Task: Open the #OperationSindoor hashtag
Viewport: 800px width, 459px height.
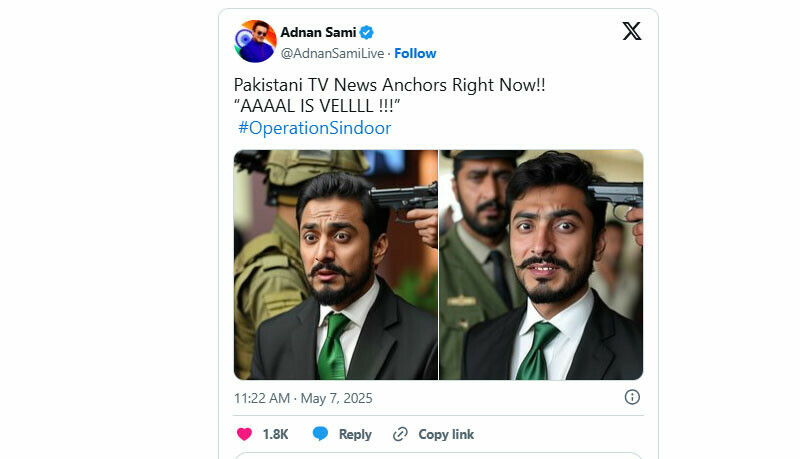Action: 314,128
